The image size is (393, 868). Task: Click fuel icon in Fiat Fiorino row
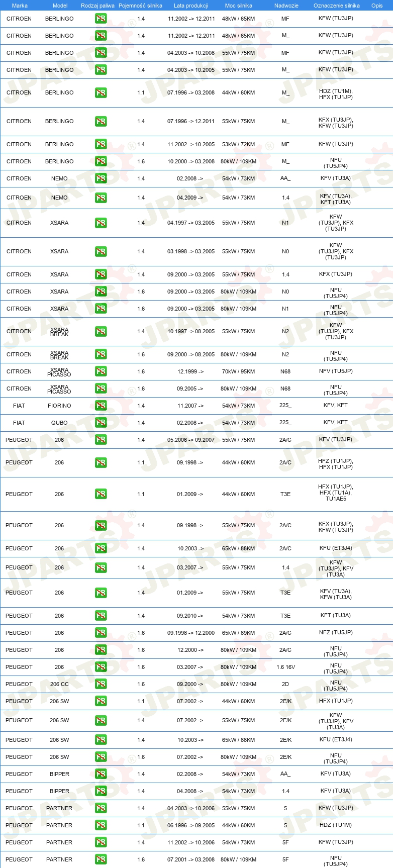pyautogui.click(x=101, y=406)
